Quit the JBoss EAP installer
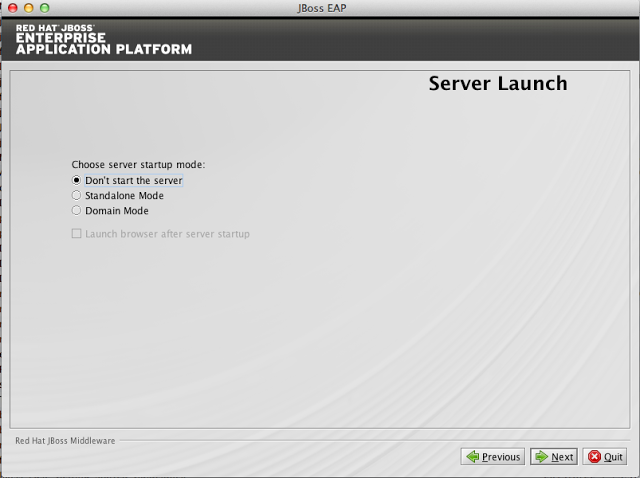 [x=605, y=456]
